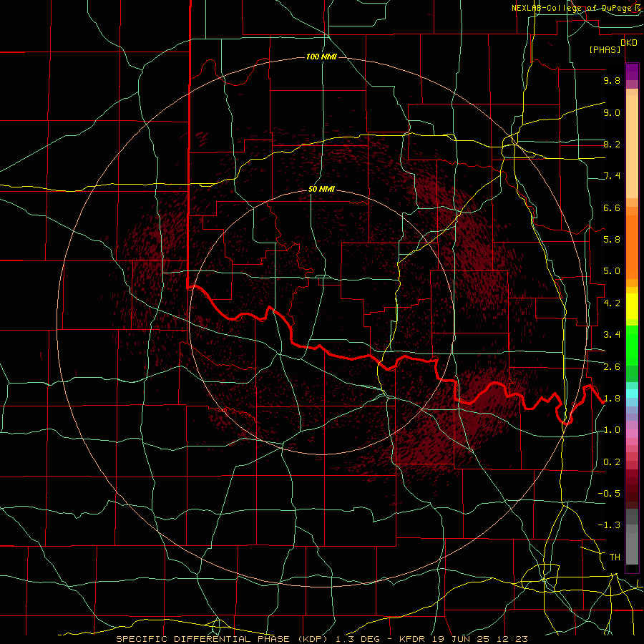The image size is (644, 644).
Task: Select the 6.6 scale label
Action: point(612,208)
